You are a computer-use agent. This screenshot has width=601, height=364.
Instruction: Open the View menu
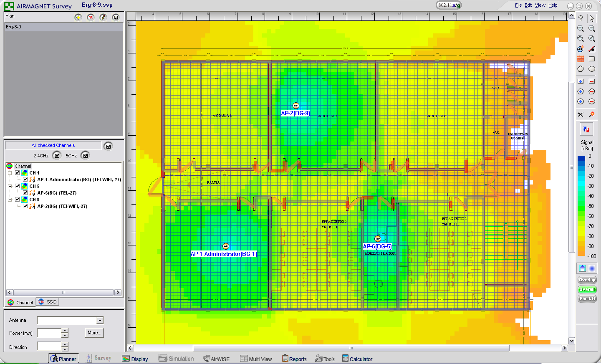[x=540, y=5]
